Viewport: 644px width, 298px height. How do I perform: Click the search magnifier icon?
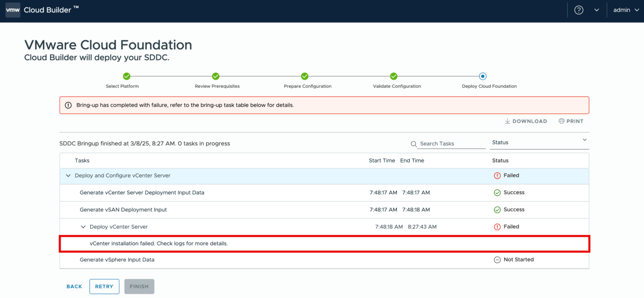click(414, 144)
